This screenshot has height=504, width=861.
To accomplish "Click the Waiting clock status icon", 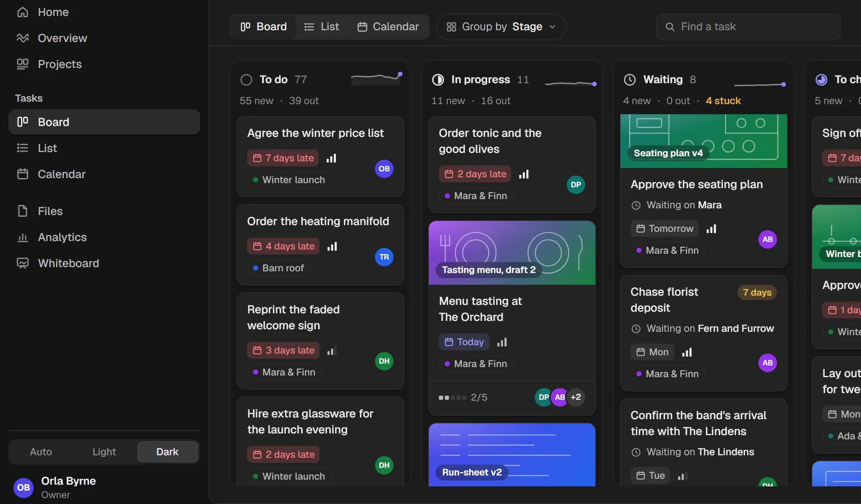I will pyautogui.click(x=629, y=80).
